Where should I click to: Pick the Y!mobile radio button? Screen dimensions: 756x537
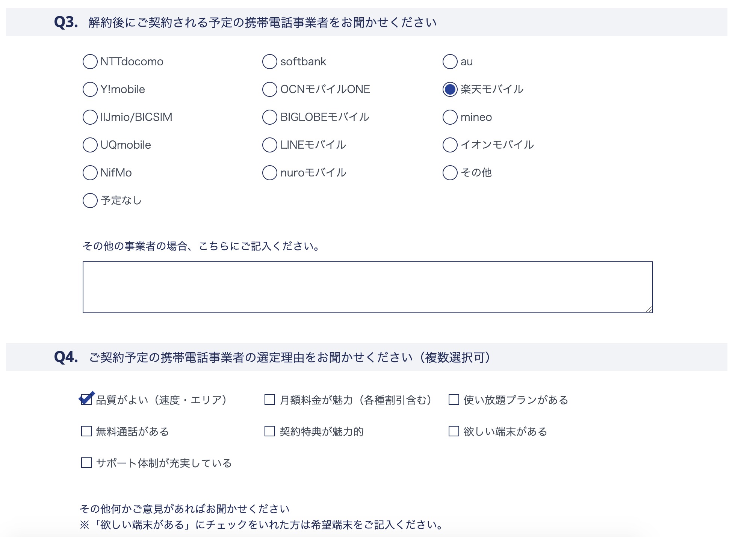click(x=90, y=89)
